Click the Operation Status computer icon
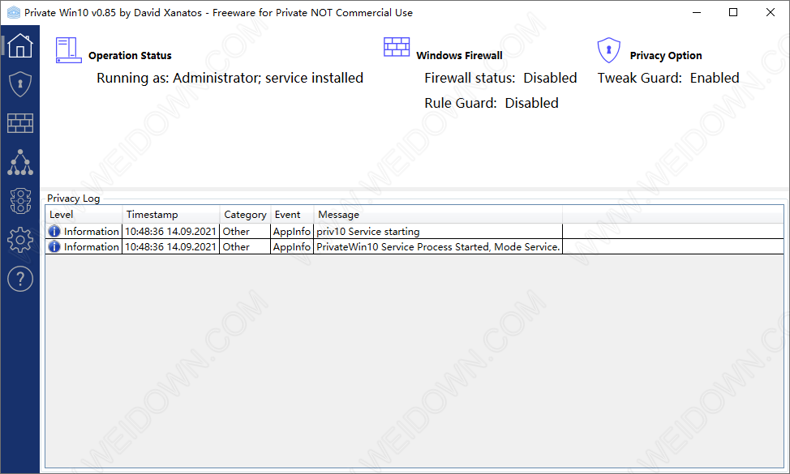 (67, 51)
